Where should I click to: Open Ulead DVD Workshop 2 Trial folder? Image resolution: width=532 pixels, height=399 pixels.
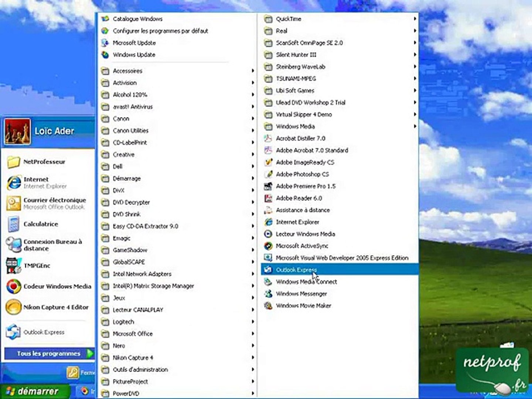340,103
